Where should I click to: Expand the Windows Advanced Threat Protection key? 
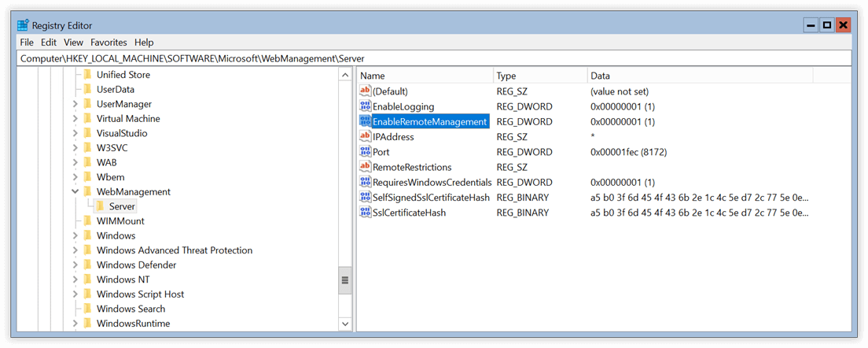click(x=75, y=250)
